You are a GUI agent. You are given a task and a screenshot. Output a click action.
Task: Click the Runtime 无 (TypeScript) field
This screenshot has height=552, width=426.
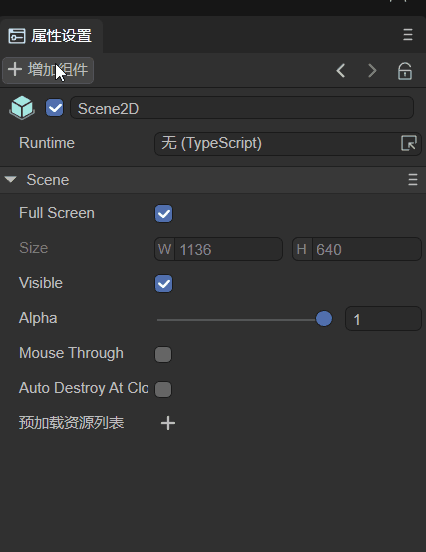[x=288, y=144]
